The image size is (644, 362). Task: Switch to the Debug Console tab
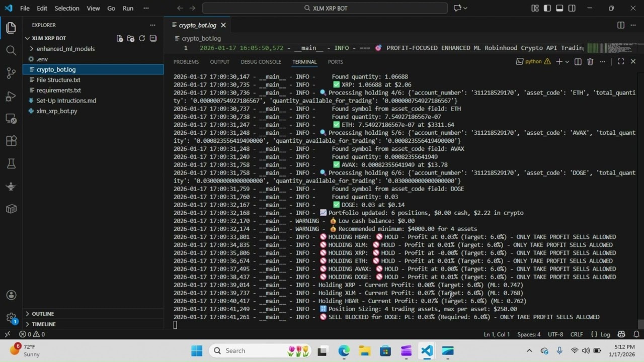(261, 62)
